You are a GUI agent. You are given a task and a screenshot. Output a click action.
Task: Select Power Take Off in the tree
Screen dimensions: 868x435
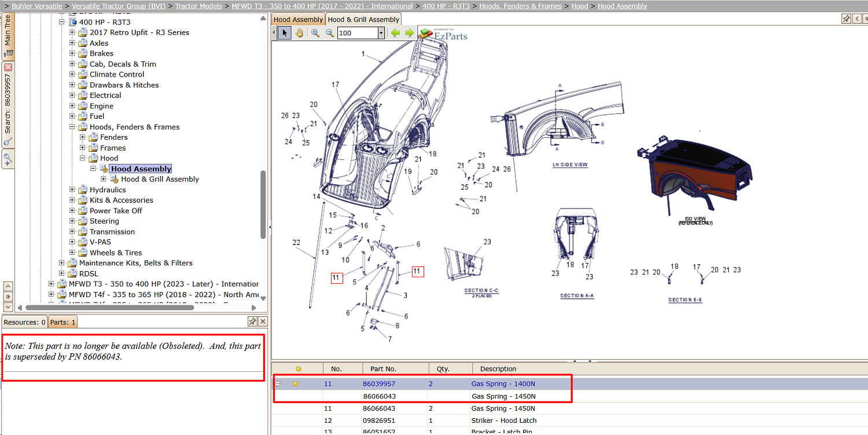point(116,211)
